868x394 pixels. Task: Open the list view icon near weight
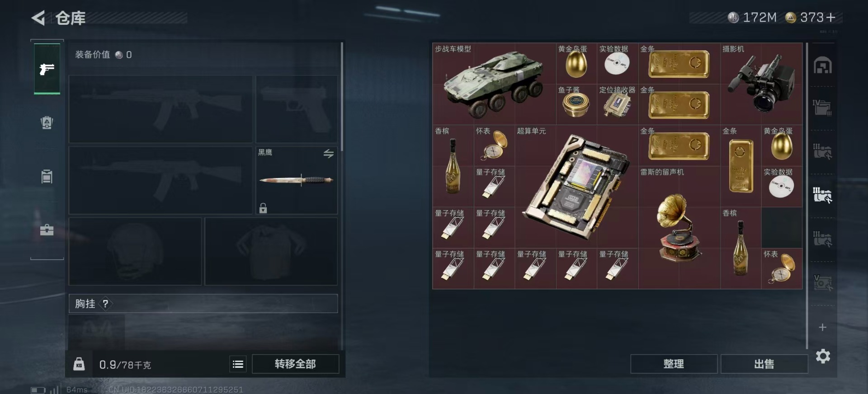(238, 364)
